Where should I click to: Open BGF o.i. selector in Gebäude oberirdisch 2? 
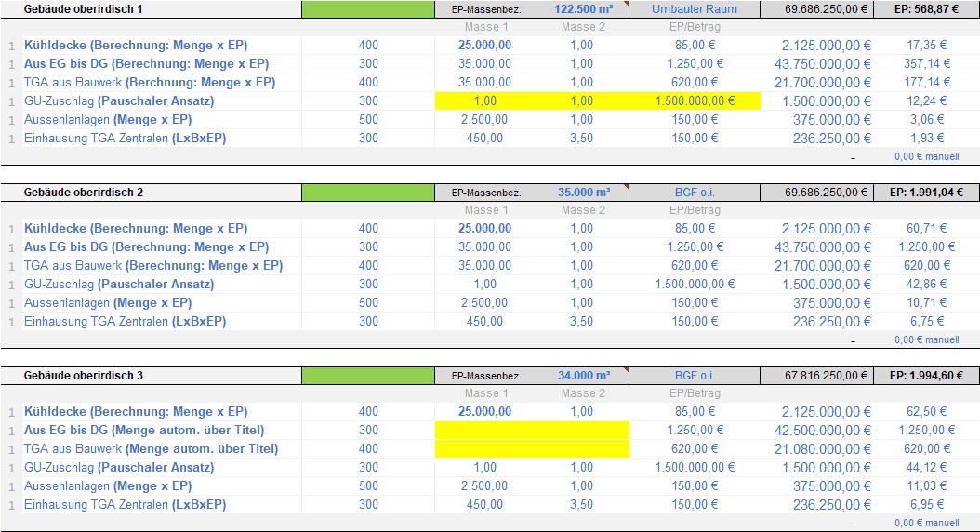point(695,193)
